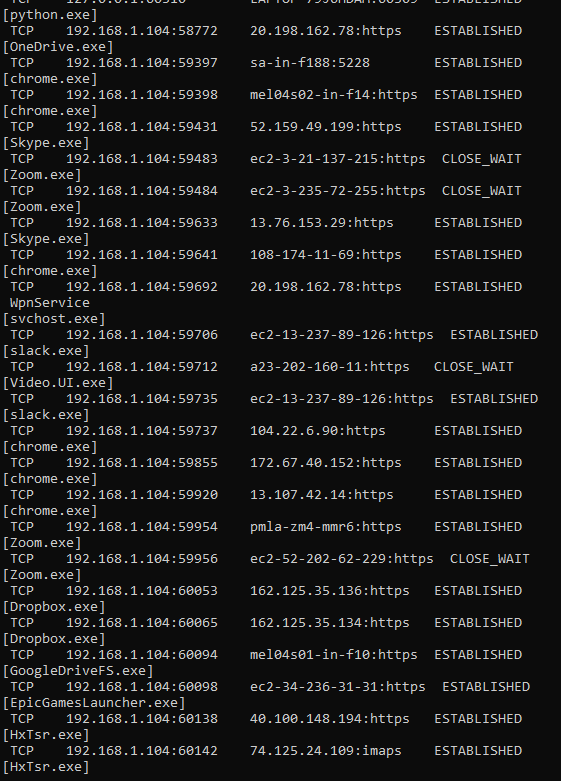
Task: Click local address 192.168.1.104:60053
Action: 142,591
